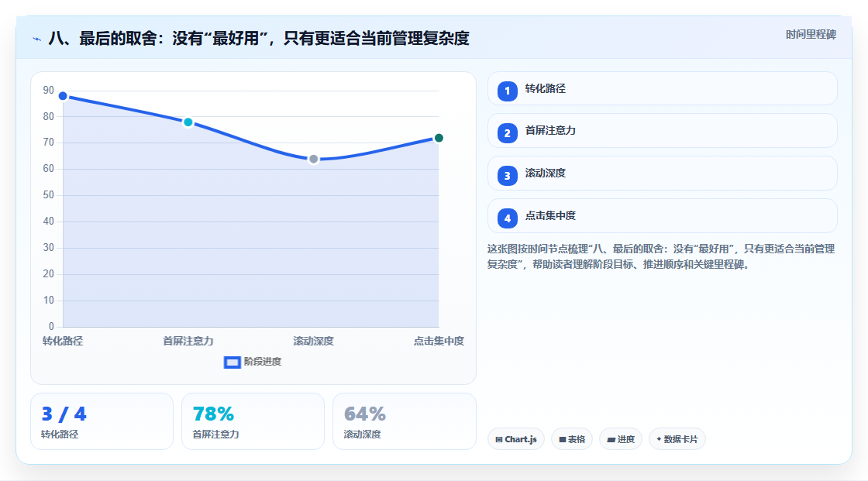Screen dimensions: 868x481
Task: Click the y-axis value 0
Action: point(51,327)
